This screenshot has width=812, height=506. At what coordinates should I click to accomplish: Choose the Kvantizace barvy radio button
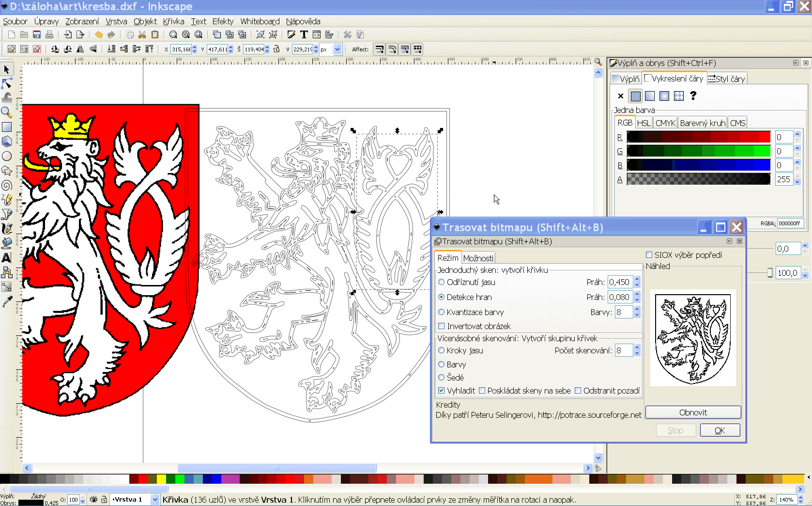click(442, 312)
